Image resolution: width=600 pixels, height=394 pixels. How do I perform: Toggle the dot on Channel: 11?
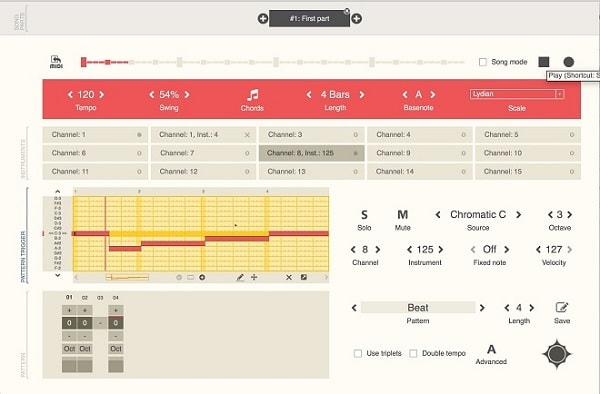click(x=139, y=172)
